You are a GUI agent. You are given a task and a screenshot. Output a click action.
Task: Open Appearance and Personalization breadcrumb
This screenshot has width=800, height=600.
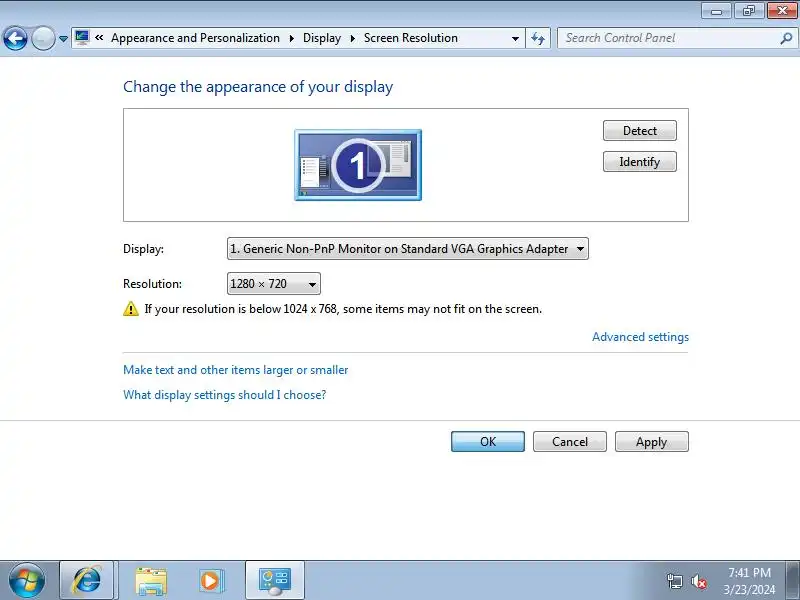[195, 38]
